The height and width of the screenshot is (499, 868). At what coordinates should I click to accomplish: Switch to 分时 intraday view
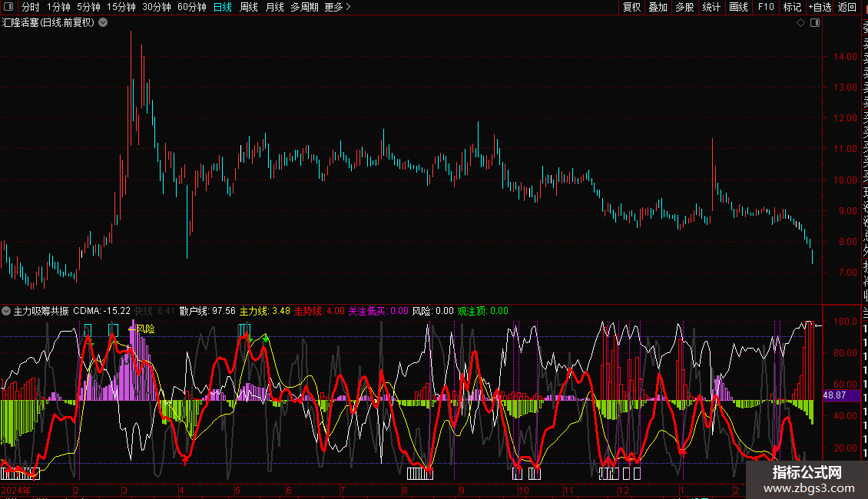(30, 7)
